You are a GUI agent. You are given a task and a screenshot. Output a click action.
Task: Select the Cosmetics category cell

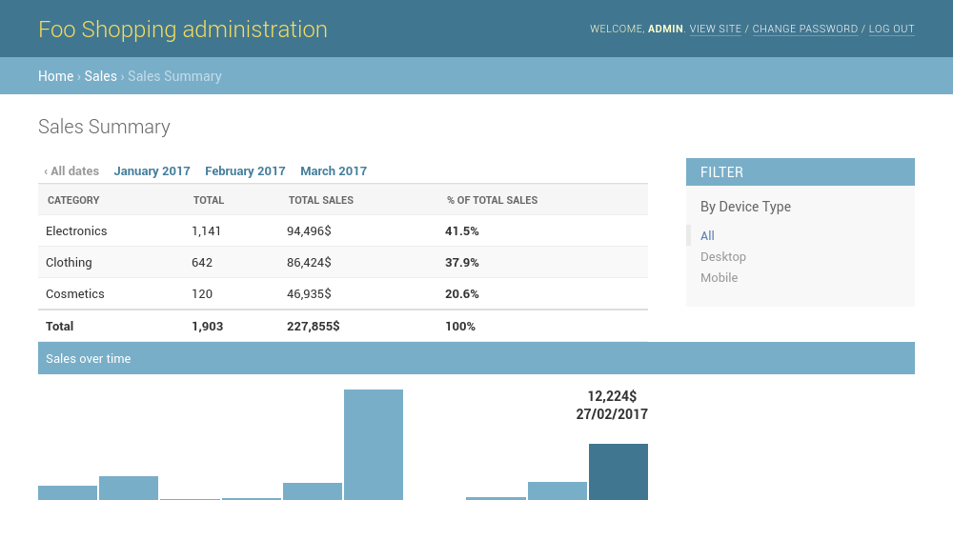click(75, 294)
